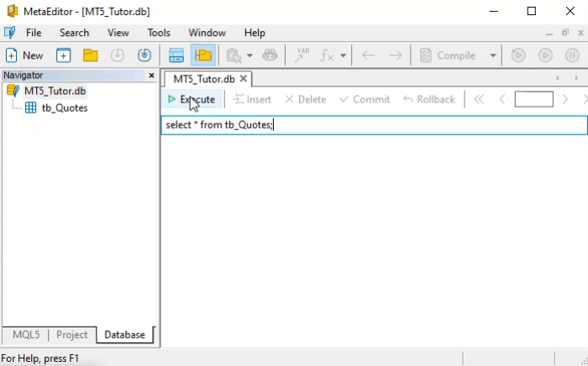The width and height of the screenshot is (588, 366).
Task: Click the Rollback button
Action: pyautogui.click(x=429, y=99)
